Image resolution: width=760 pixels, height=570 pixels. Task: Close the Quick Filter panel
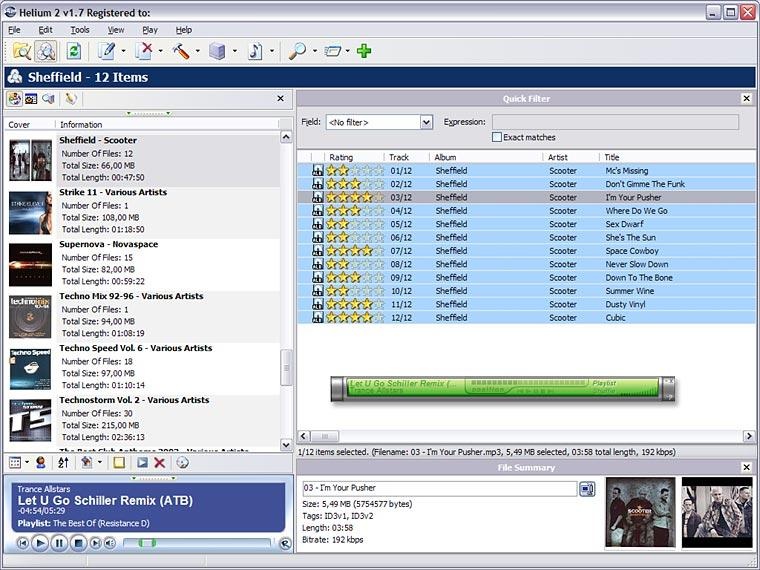click(746, 98)
